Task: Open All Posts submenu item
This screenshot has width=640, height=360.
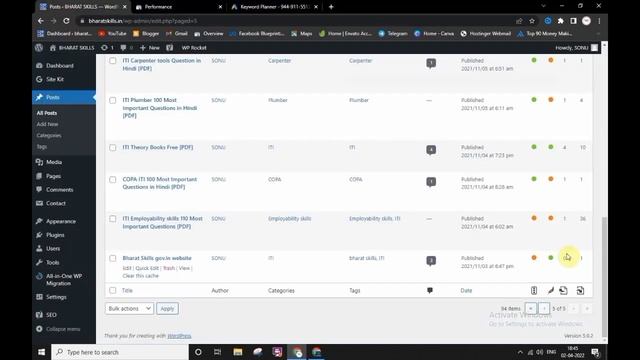Action: point(47,113)
